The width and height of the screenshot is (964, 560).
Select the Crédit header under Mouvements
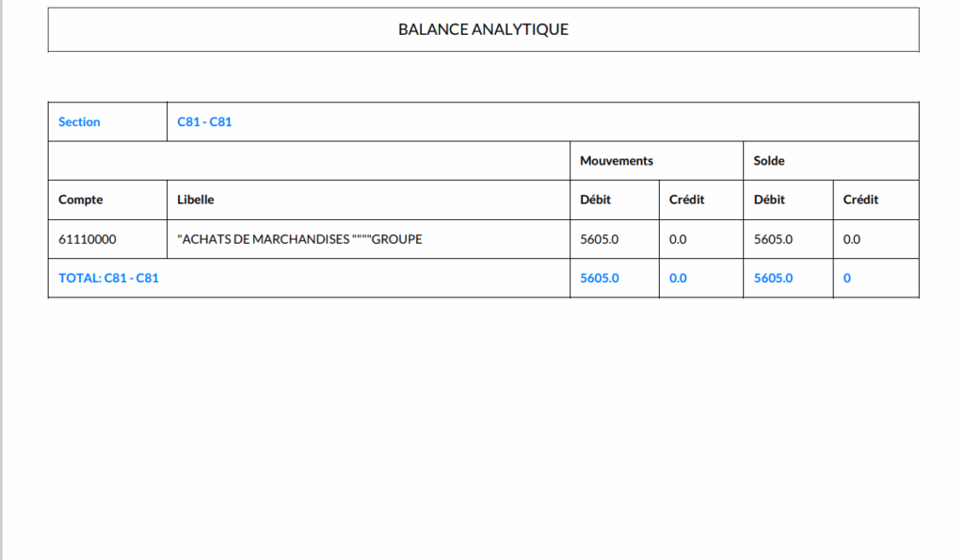pyautogui.click(x=686, y=200)
